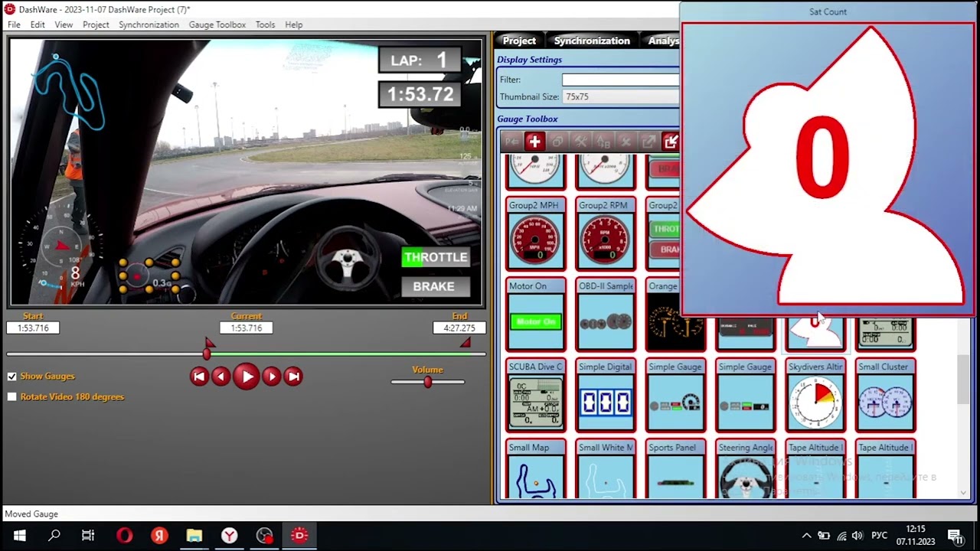Screen dimensions: 980x551
Task: Open File Explorer from taskbar
Action: pyautogui.click(x=194, y=536)
